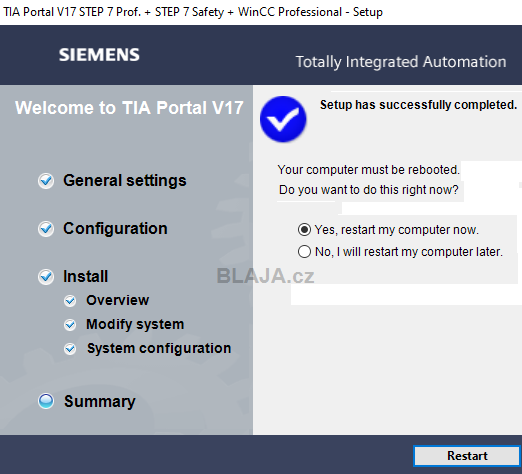
Task: Click the Install step checkmark icon
Action: pos(46,277)
